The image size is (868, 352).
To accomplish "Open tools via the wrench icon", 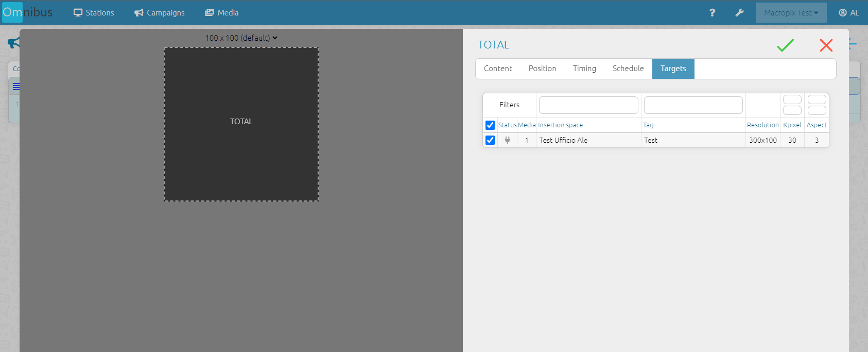I will [x=739, y=13].
